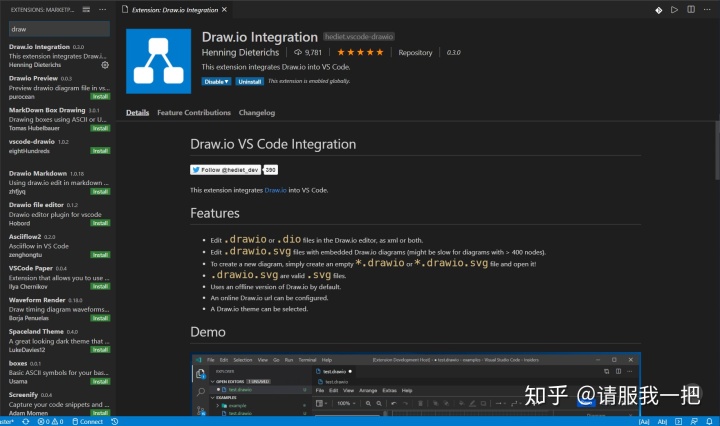Viewport: 720px width, 426px height.
Task: Install Spaceland Theme extension
Action: [100, 350]
